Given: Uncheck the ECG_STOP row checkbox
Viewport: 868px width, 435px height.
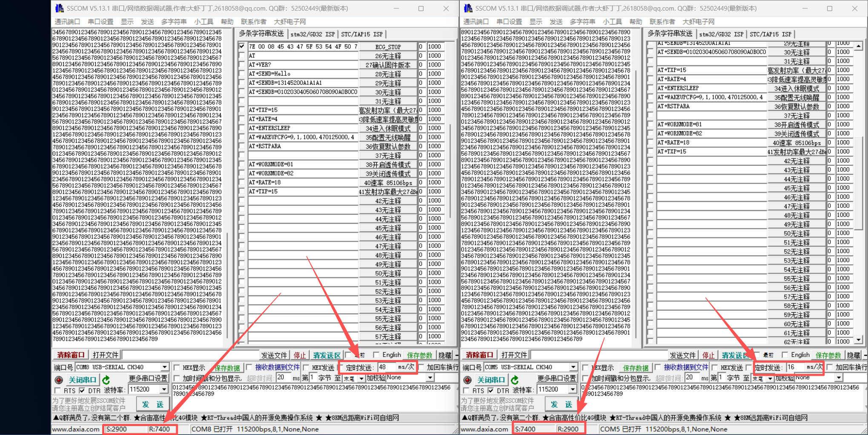Looking at the screenshot, I should pyautogui.click(x=242, y=46).
